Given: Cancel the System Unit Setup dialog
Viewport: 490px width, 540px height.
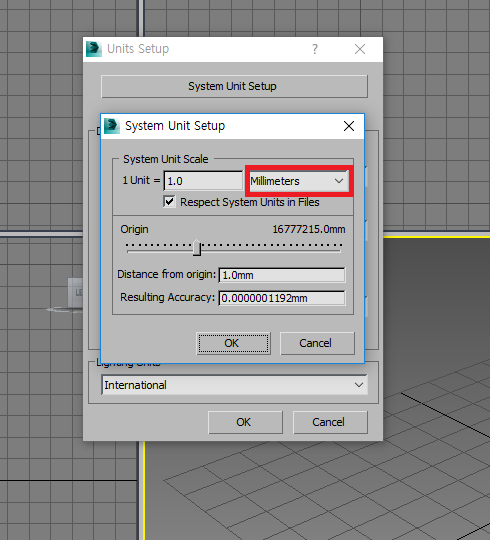Looking at the screenshot, I should tap(317, 343).
